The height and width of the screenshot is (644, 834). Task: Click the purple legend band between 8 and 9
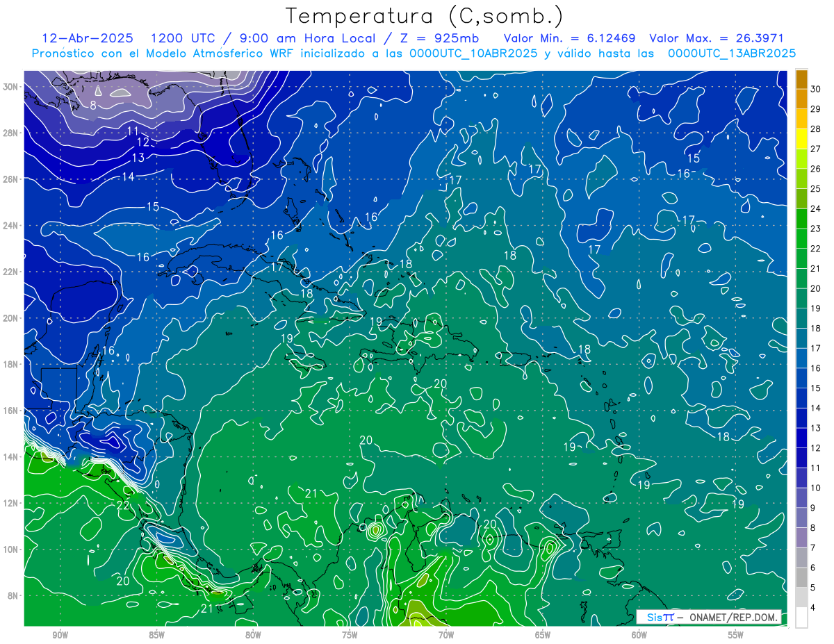(x=801, y=518)
